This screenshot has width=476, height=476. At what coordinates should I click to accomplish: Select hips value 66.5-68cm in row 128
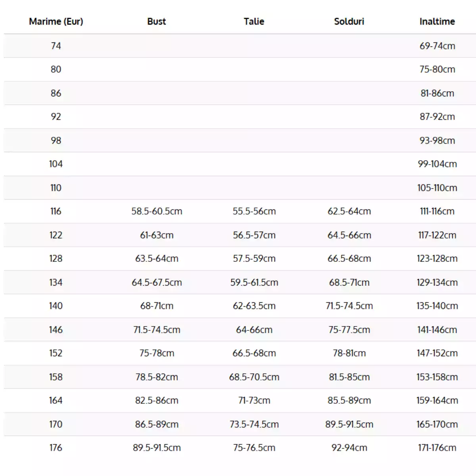pyautogui.click(x=349, y=259)
